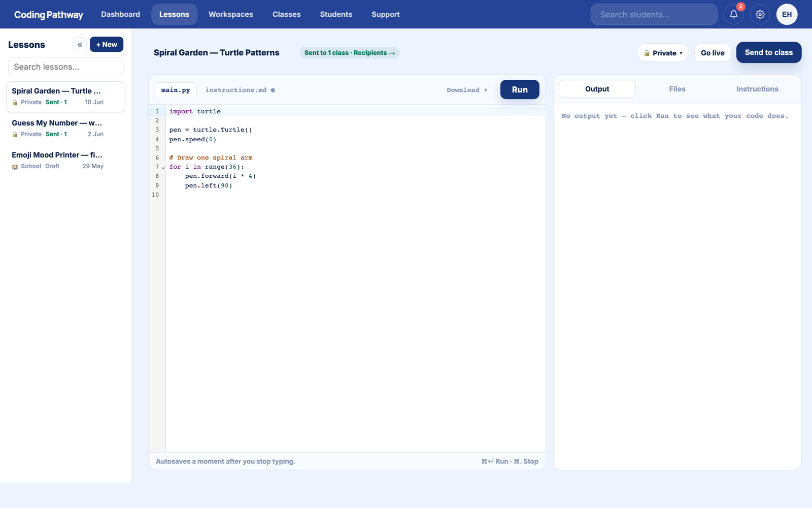The image size is (812, 508).
Task: Click the Coding Pathway logo
Action: pyautogui.click(x=49, y=15)
